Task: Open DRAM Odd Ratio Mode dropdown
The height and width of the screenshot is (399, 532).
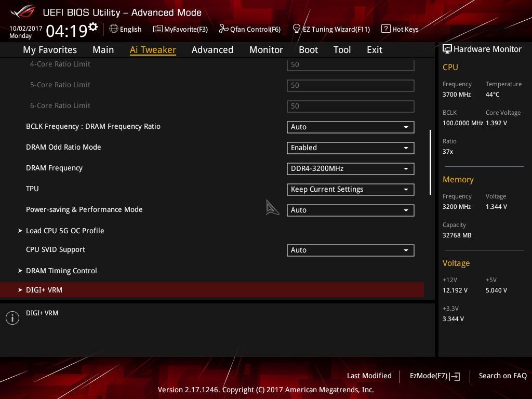Action: click(351, 148)
